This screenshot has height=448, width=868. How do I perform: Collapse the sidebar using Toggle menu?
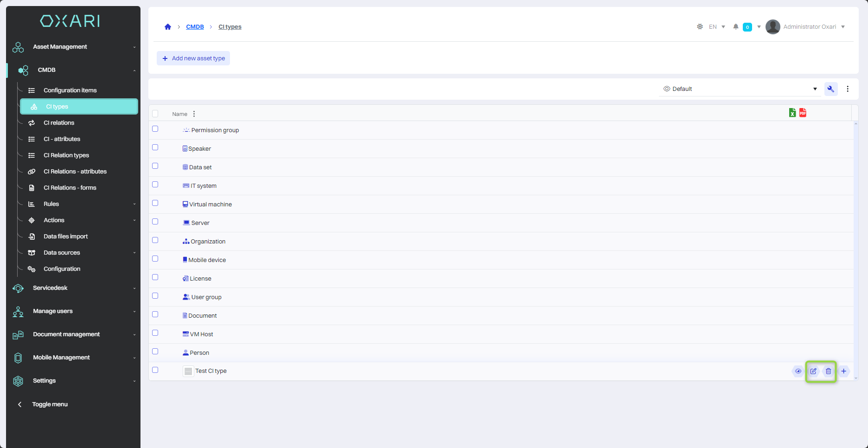coord(50,404)
